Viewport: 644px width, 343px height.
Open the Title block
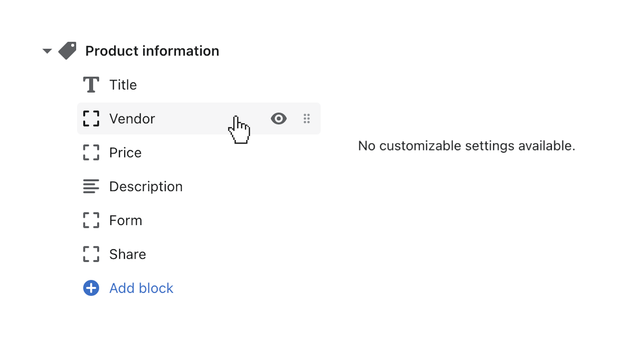pos(123,85)
